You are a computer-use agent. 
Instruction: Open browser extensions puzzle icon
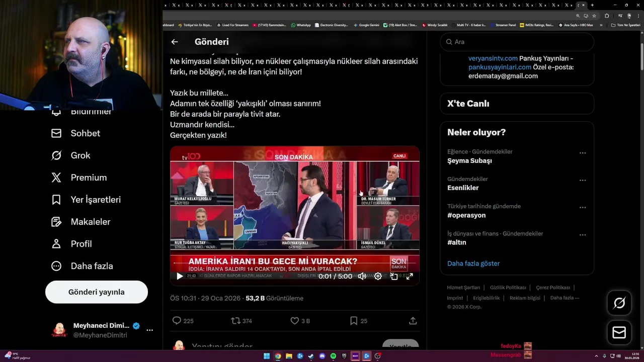(607, 16)
